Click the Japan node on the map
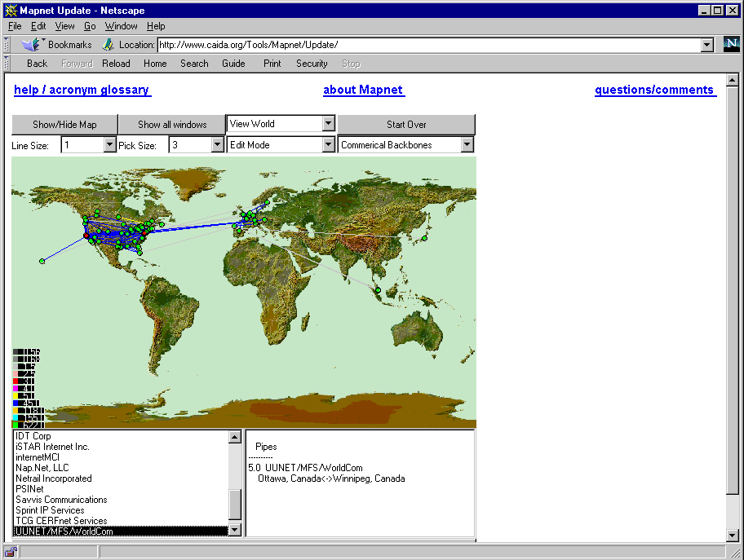Viewport: 744px width, 560px height. point(425,239)
